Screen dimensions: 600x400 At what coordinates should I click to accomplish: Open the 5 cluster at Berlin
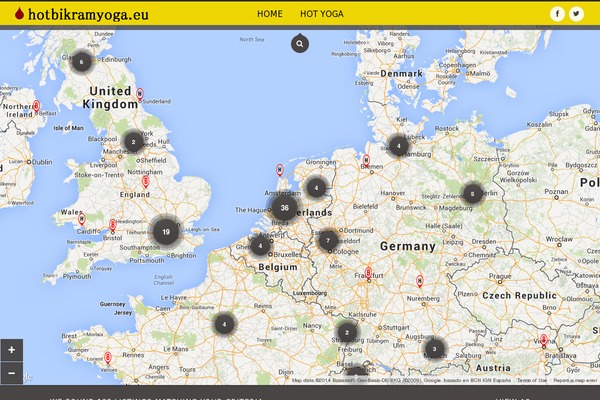click(x=473, y=194)
